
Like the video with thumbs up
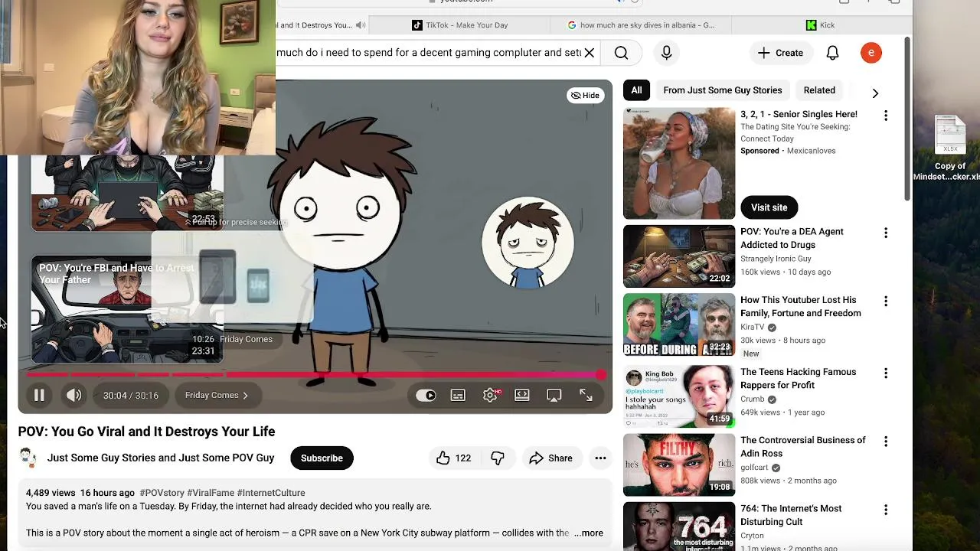pos(453,458)
